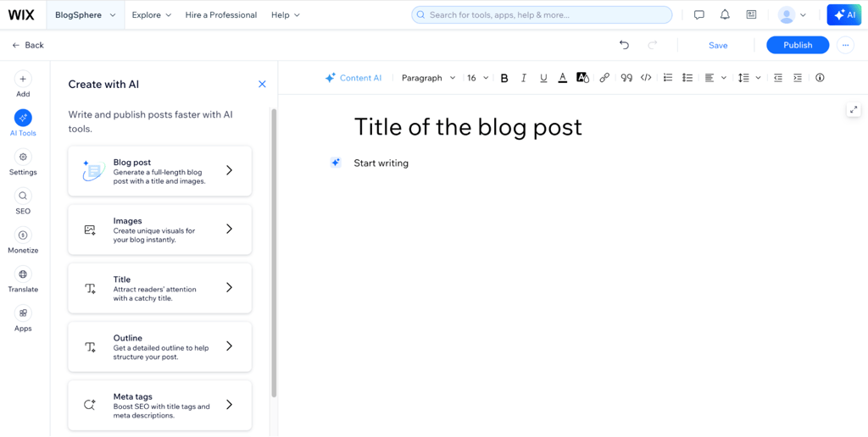868x437 pixels.
Task: Select AI Tools in the sidebar
Action: 23,123
